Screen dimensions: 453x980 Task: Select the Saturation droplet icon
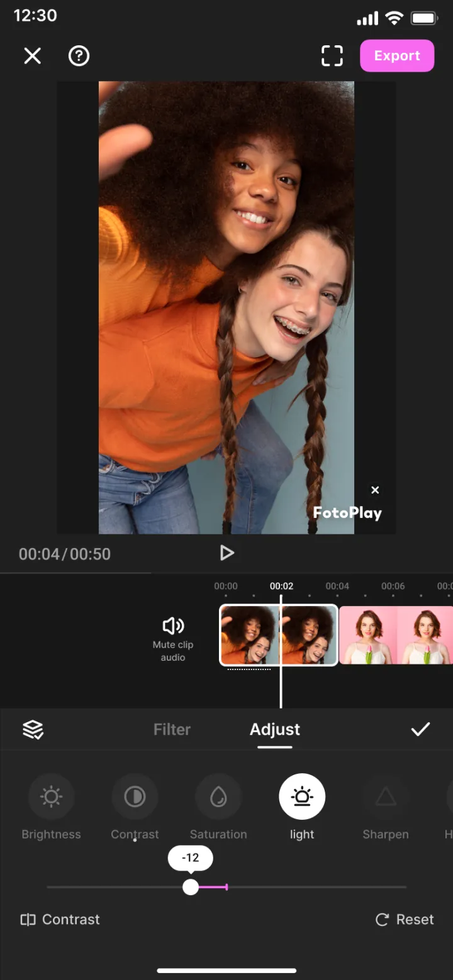click(218, 797)
